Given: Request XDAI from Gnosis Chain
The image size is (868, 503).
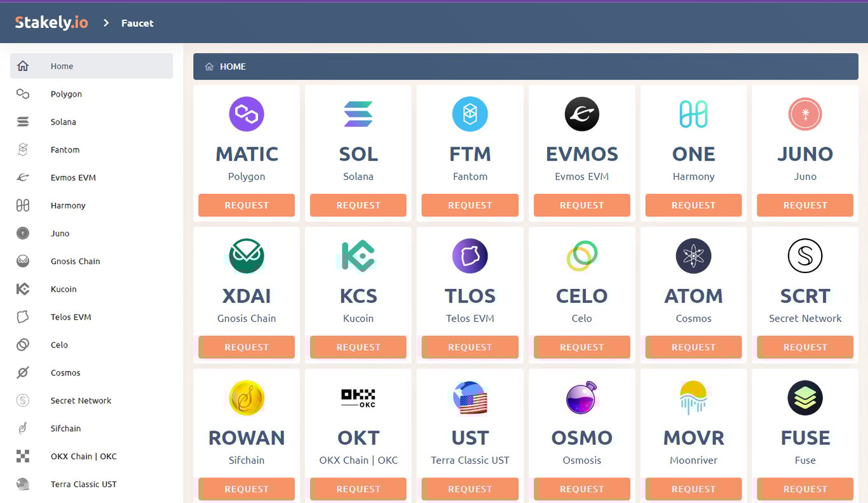Looking at the screenshot, I should pos(247,347).
